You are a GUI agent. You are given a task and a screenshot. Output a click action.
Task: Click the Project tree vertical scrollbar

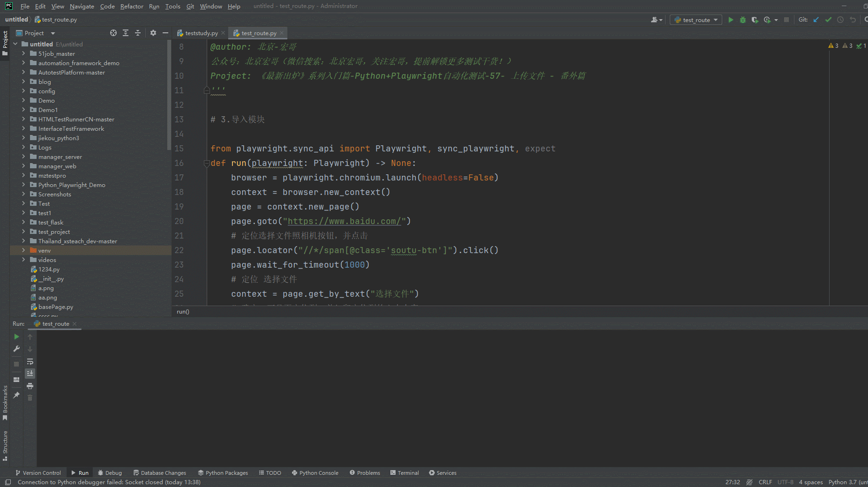pos(169,94)
